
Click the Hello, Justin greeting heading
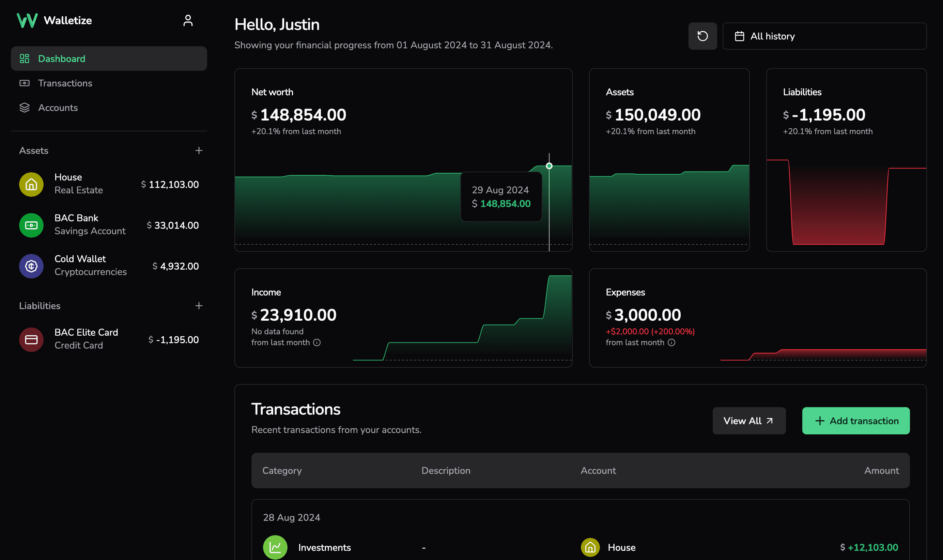pos(277,25)
